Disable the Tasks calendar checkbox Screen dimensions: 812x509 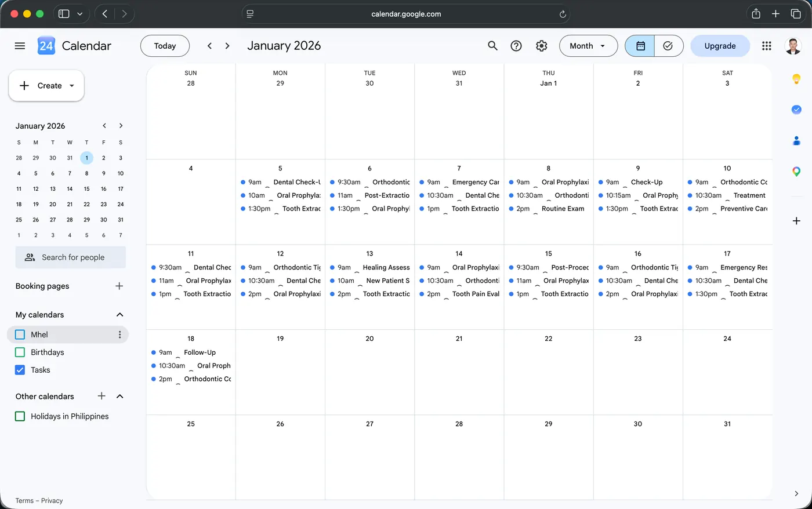(x=20, y=370)
